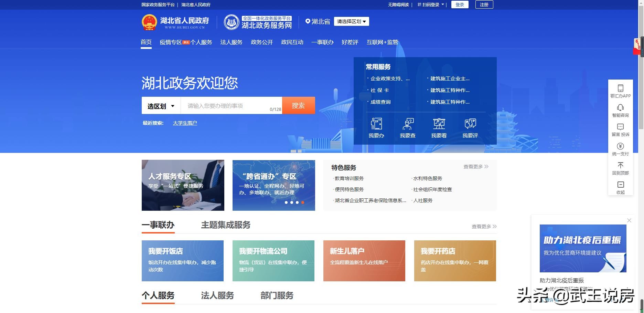The image size is (644, 313).
Task: Switch to 扫码登录 QR login mode
Action: point(429,4)
